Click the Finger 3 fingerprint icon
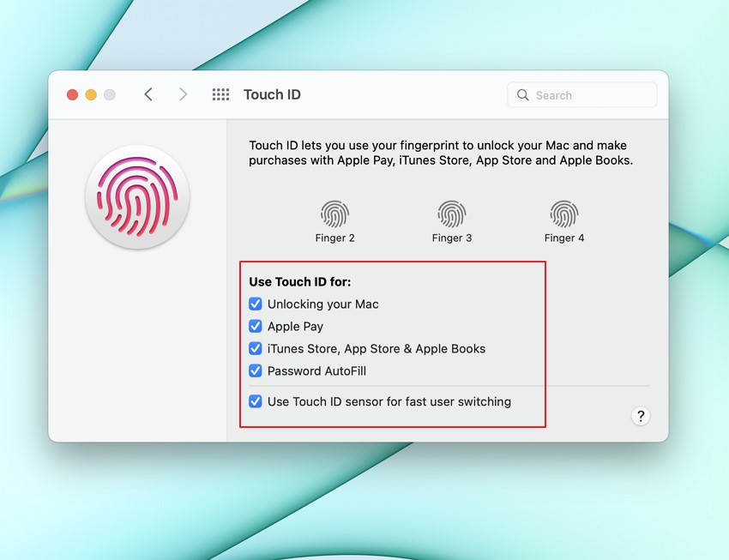The image size is (729, 560). (452, 213)
